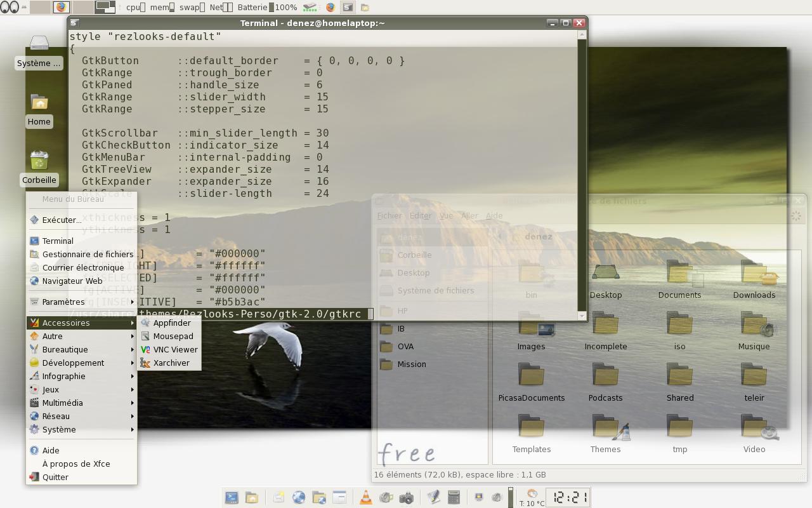
Task: Click the terminal window menu icon
Action: pyautogui.click(x=74, y=23)
